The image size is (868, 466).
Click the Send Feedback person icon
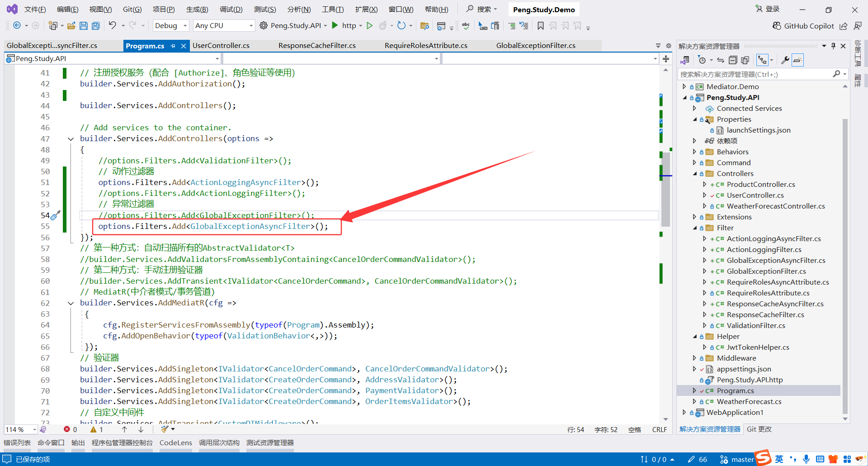(858, 26)
